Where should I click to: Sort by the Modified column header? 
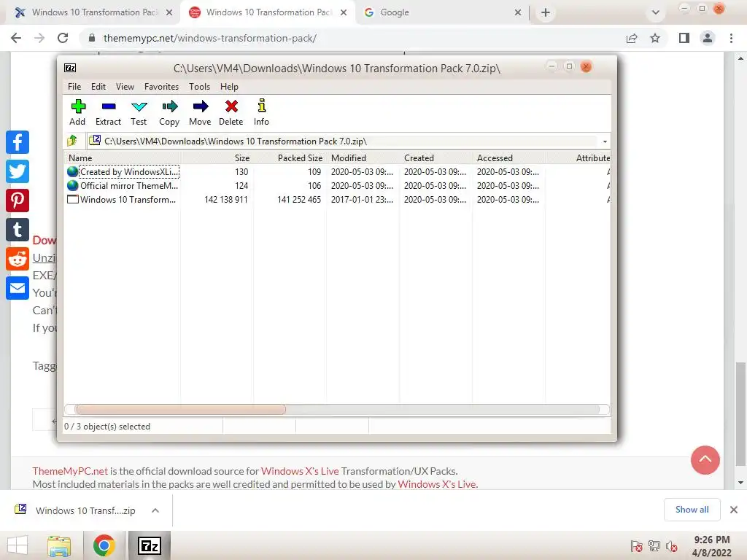point(363,158)
